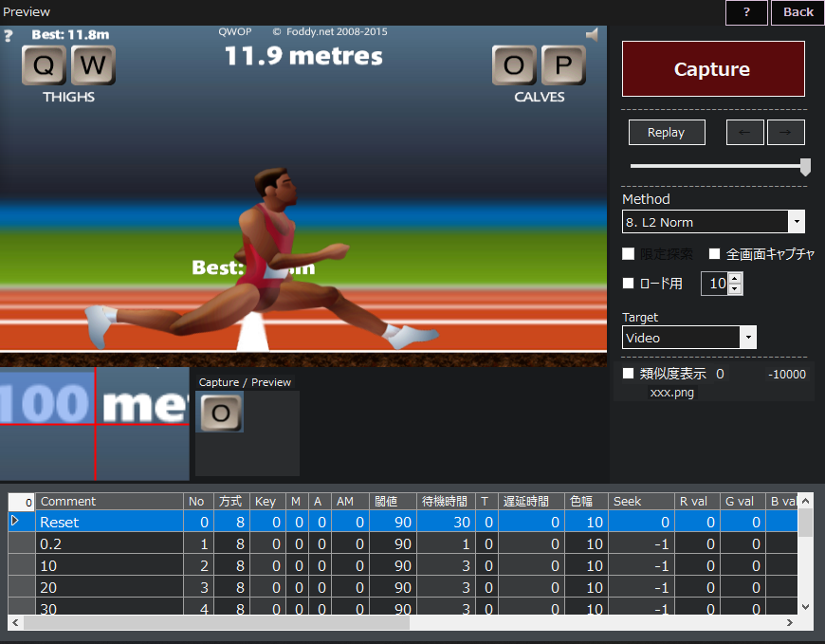Viewport: 825px width, 644px height.
Task: Click the 閾値 column header
Action: (x=393, y=502)
